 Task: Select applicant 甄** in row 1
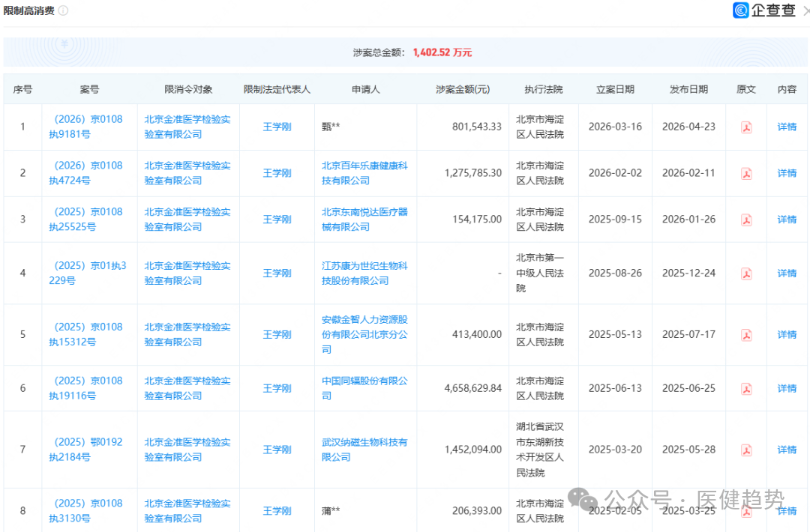pyautogui.click(x=331, y=127)
